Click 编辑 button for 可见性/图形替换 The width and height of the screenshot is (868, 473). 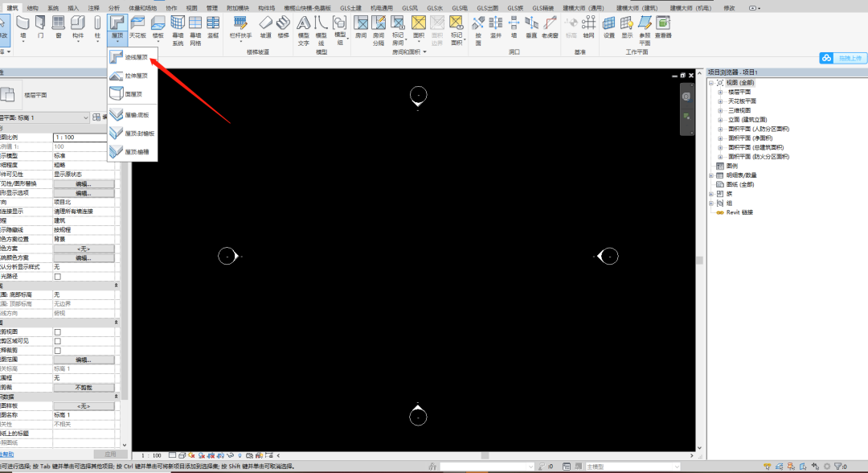point(84,184)
